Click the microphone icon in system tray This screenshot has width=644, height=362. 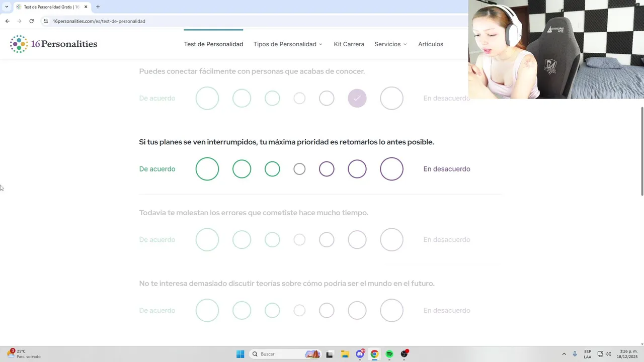[x=575, y=354]
